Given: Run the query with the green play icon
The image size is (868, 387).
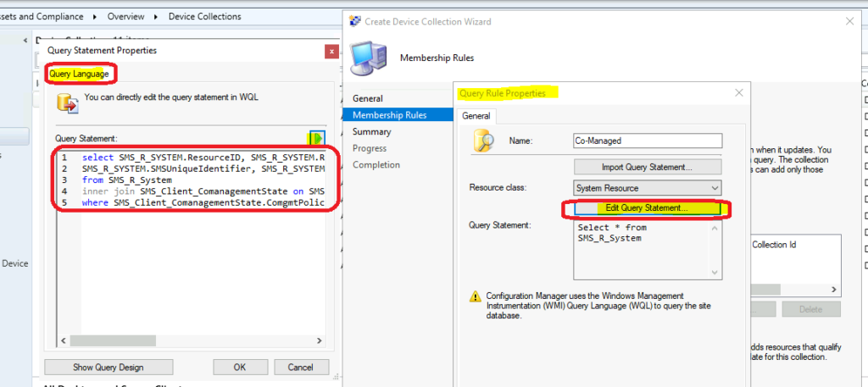Looking at the screenshot, I should click(x=317, y=138).
